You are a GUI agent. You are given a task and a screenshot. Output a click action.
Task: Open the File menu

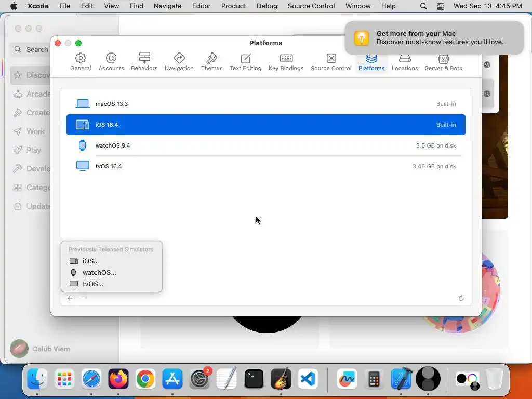pos(64,6)
